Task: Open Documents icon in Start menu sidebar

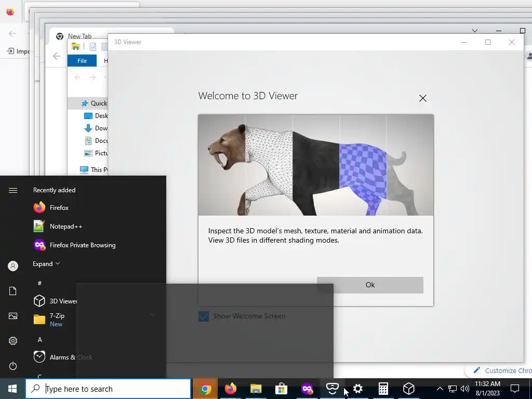Action: (x=13, y=291)
